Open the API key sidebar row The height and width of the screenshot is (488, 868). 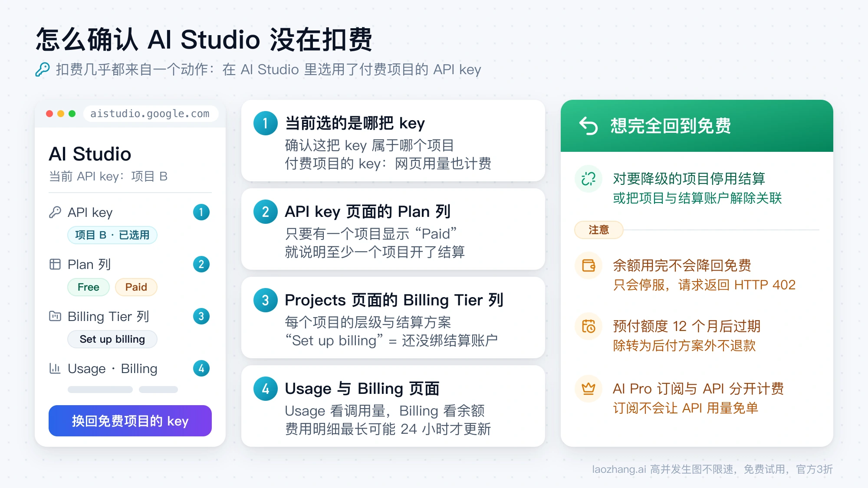(130, 212)
